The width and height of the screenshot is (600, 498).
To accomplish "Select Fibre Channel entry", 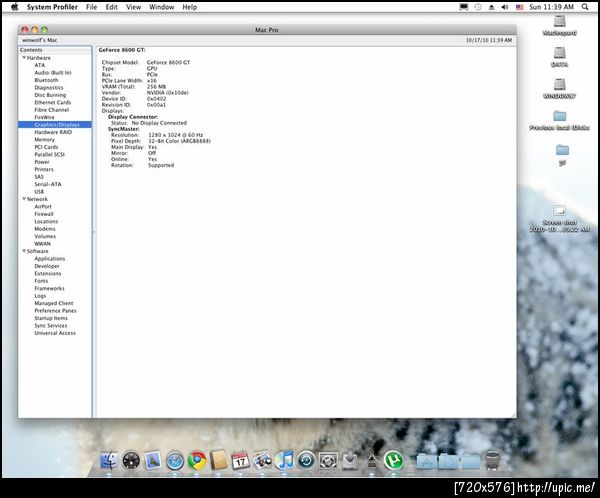I will click(51, 109).
